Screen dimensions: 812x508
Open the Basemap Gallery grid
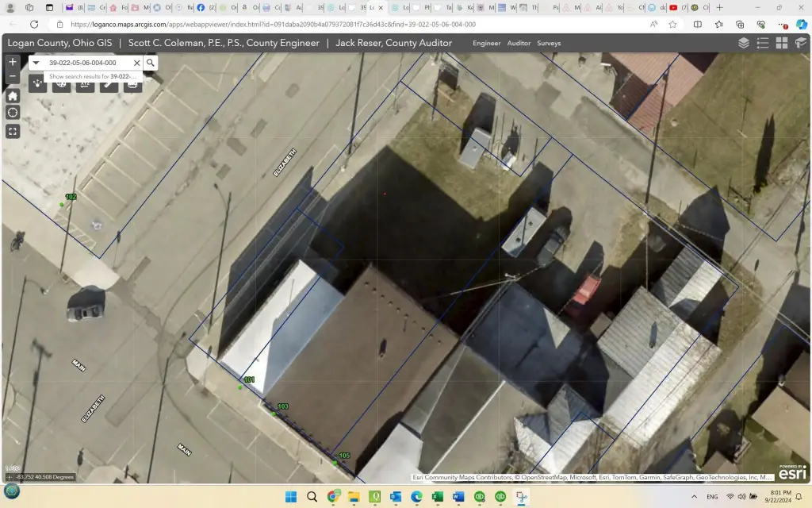point(782,43)
